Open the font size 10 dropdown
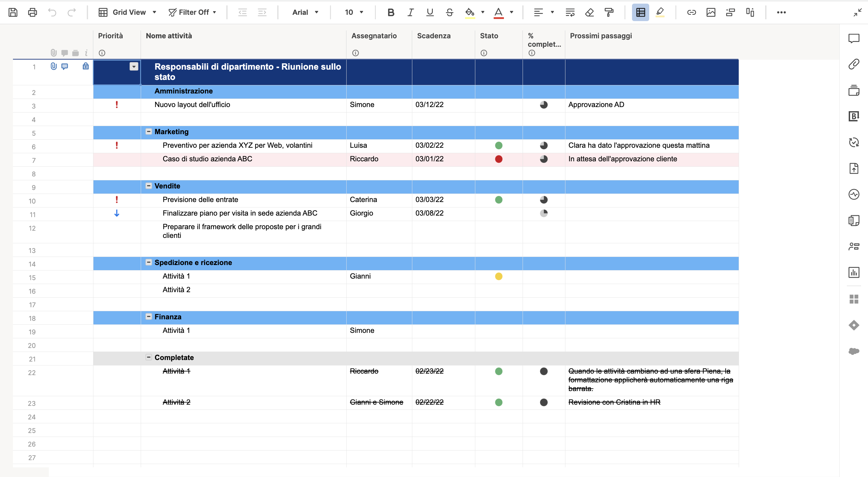The width and height of the screenshot is (868, 477). [354, 12]
